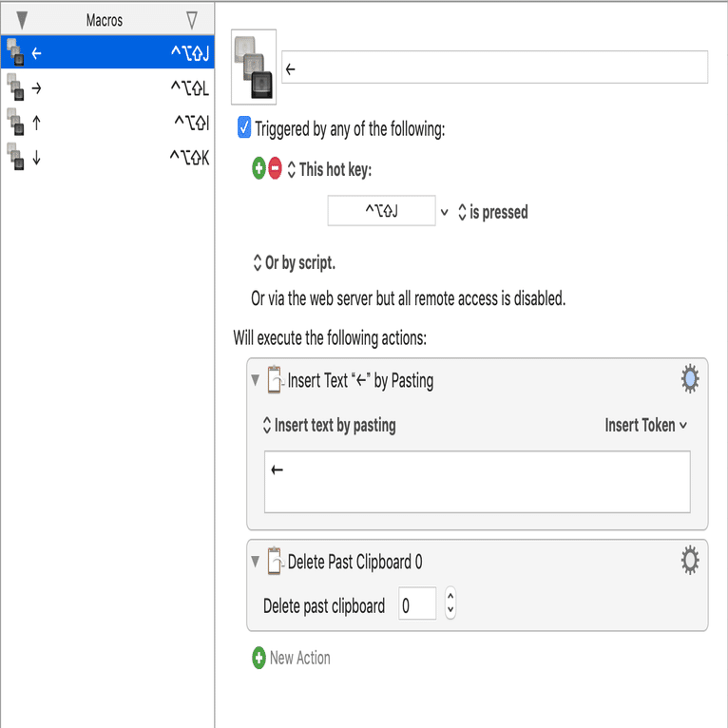Viewport: 728px width, 728px height.
Task: Click the New Action label
Action: [300, 658]
